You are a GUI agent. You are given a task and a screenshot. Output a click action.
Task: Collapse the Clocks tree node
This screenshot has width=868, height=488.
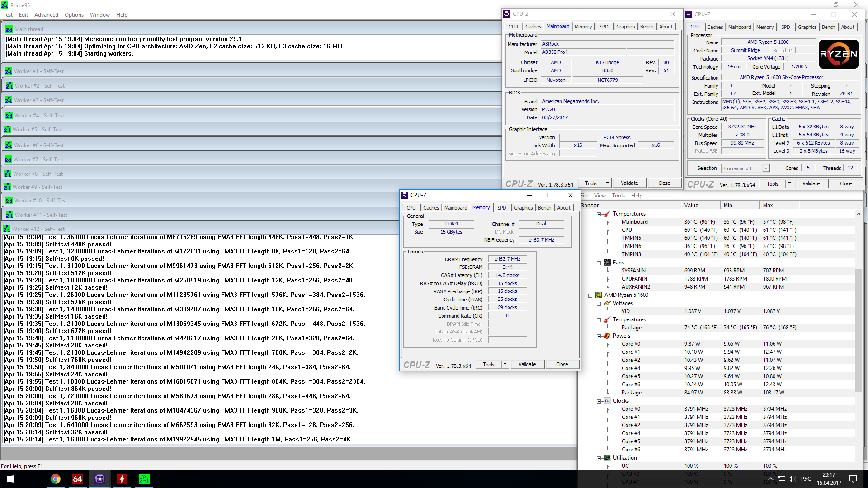pyautogui.click(x=599, y=401)
